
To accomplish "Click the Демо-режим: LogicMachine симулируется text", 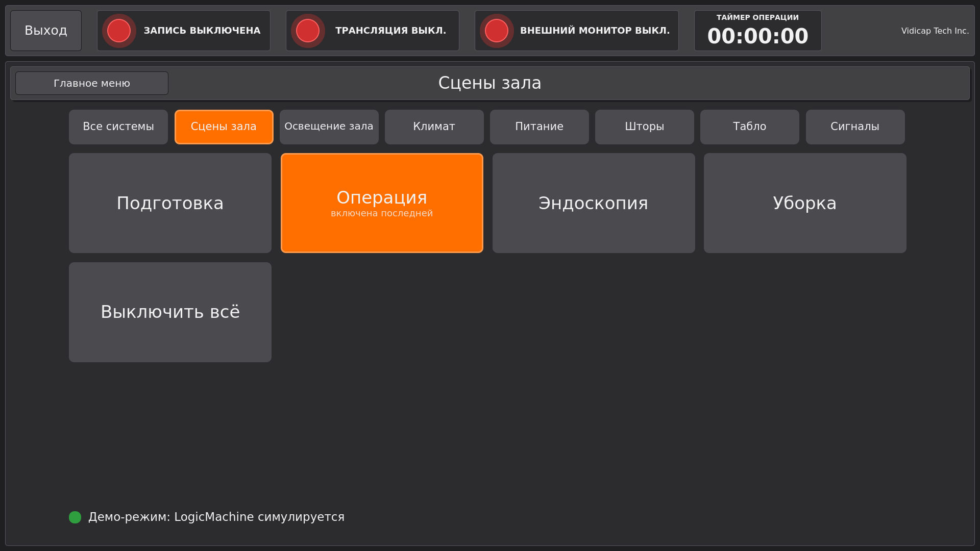I will pyautogui.click(x=216, y=517).
